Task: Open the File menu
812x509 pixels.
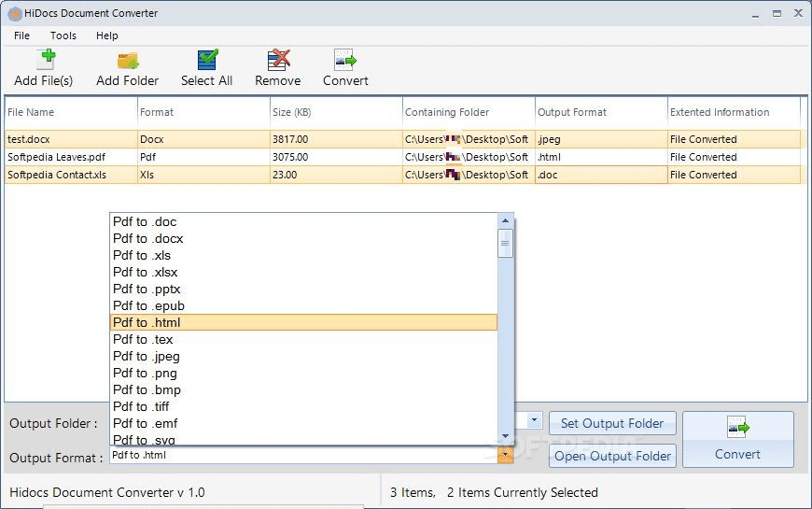Action: coord(21,35)
